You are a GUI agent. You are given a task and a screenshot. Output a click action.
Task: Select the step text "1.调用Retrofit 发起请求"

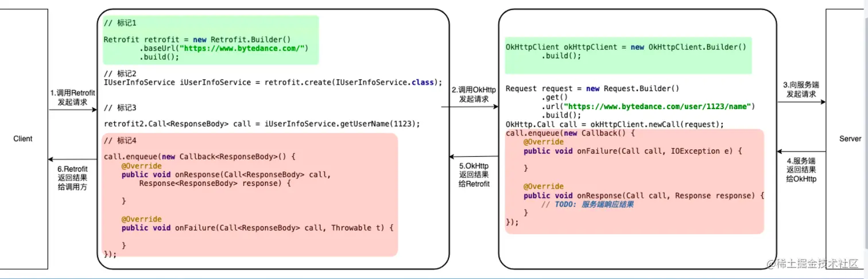(72, 97)
